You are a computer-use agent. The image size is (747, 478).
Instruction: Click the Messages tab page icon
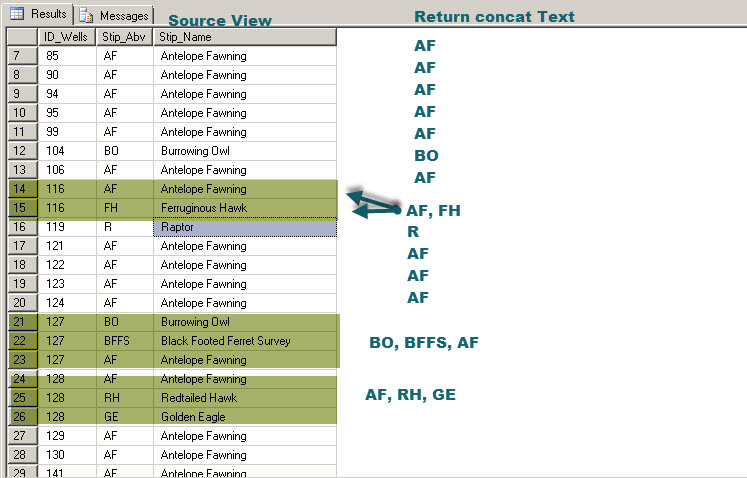87,16
